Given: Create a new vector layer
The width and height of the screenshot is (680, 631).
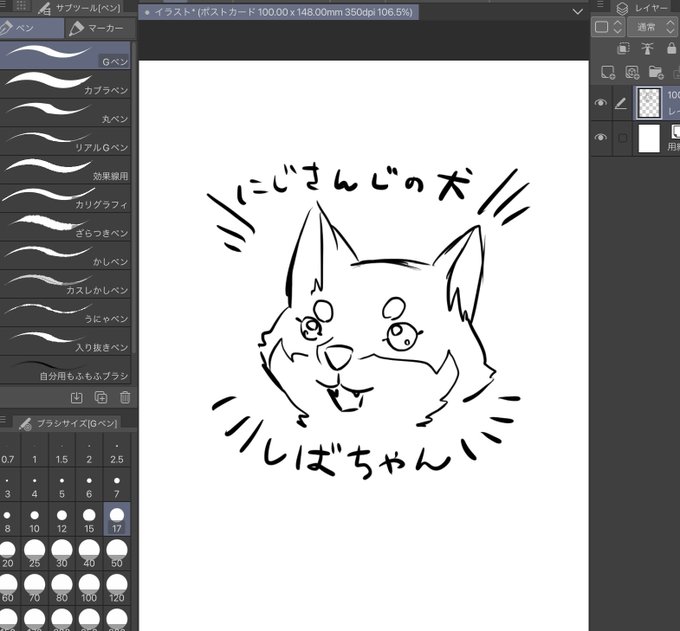Looking at the screenshot, I should coord(632,72).
